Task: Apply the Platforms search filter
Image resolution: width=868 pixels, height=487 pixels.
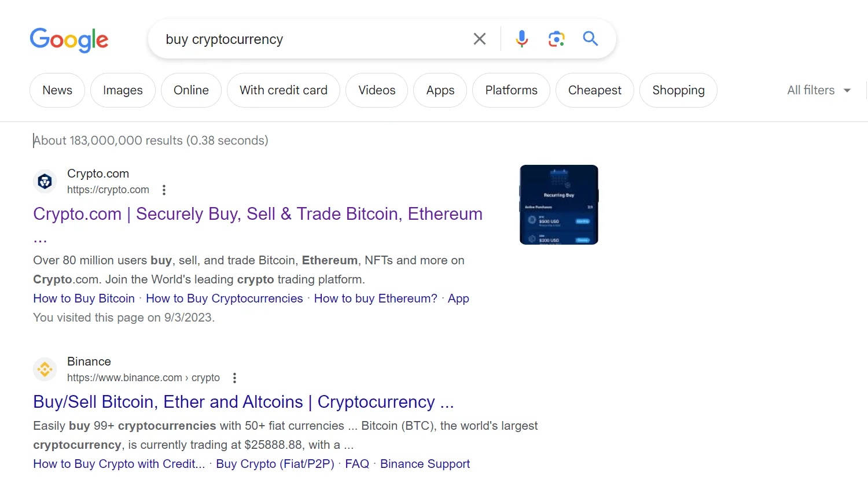Action: (511, 90)
